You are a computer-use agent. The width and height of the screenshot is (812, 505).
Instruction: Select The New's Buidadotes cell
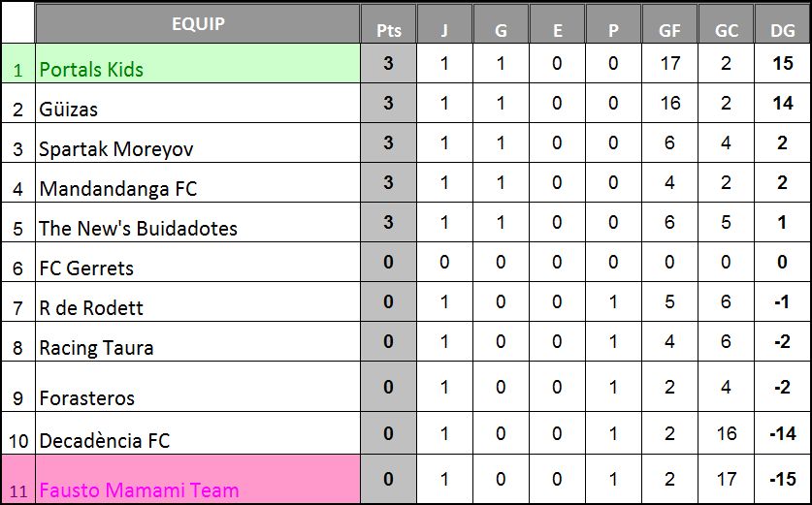click(x=197, y=223)
